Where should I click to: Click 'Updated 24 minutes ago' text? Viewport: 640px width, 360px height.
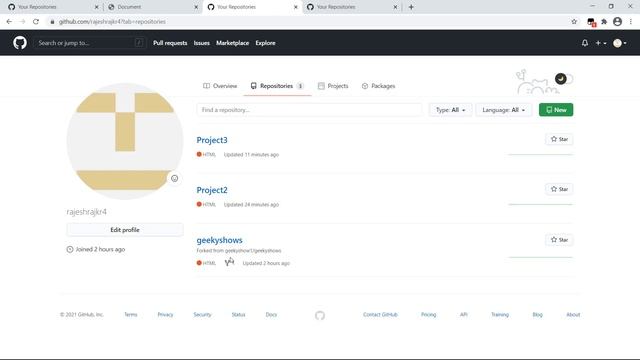tap(251, 204)
